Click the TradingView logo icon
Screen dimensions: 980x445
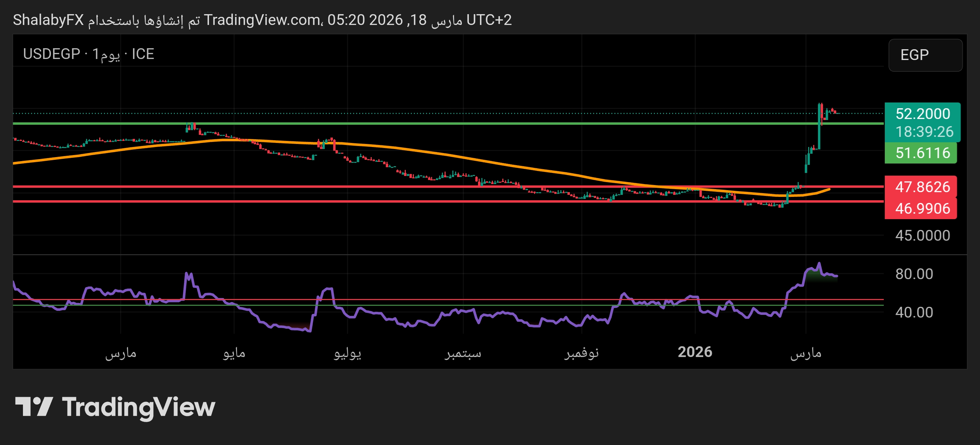(x=33, y=407)
